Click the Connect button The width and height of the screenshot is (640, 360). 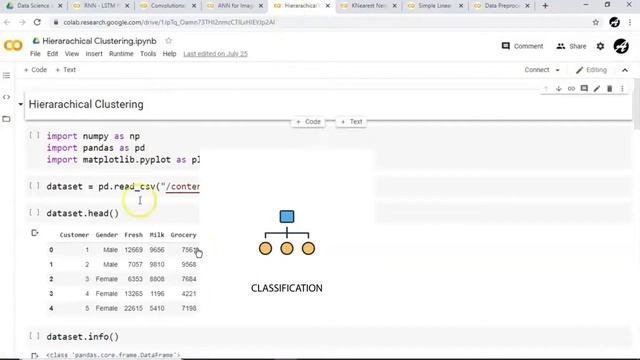(x=537, y=70)
